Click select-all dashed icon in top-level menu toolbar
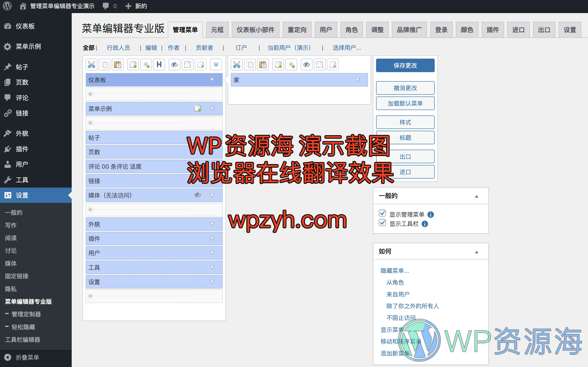Viewport: 588px width, 367px height. click(x=188, y=64)
